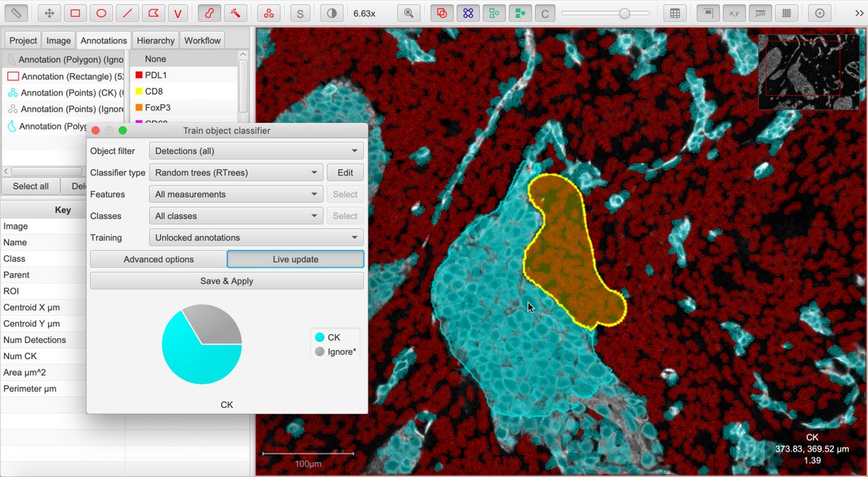Viewport: 868px width, 477px height.
Task: Edit the Random trees classifier settings
Action: pyautogui.click(x=345, y=172)
